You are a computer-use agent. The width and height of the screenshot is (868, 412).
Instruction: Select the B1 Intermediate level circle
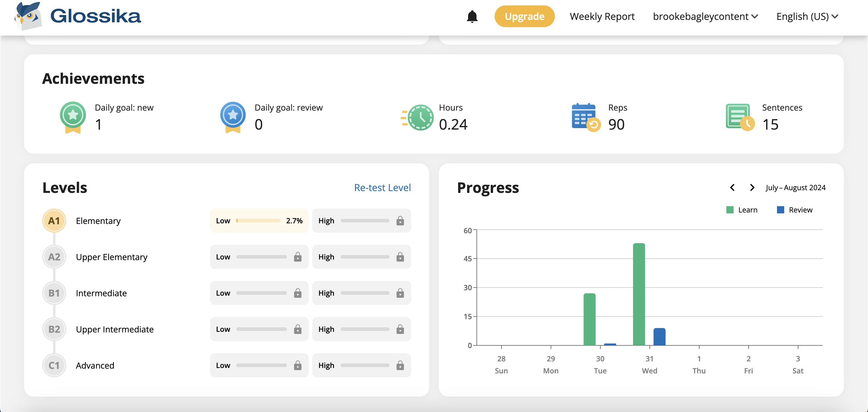pos(54,293)
